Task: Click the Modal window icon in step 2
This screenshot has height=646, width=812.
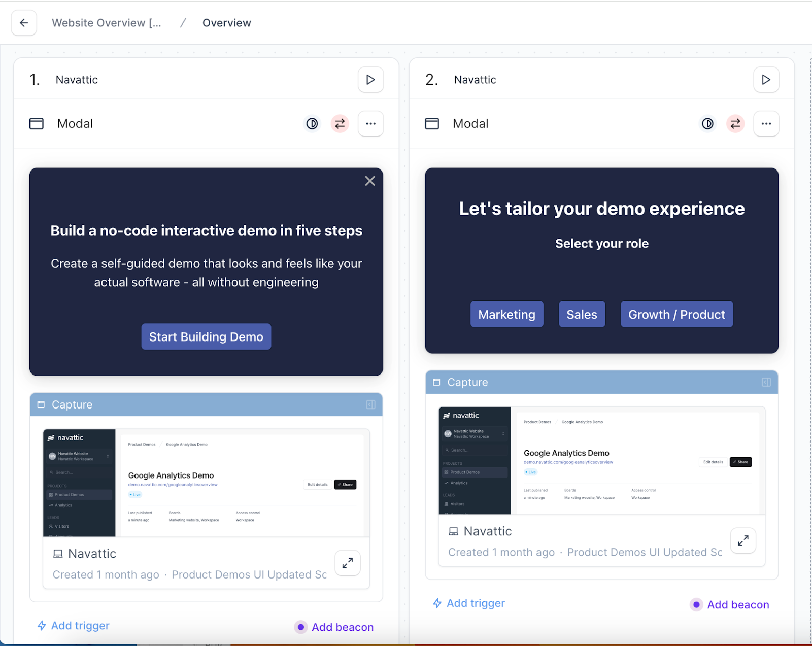Action: tap(432, 124)
